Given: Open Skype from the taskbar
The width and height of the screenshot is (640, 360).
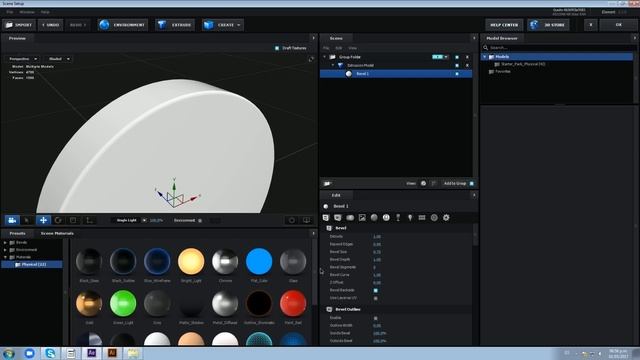Looking at the screenshot, I should pyautogui.click(x=50, y=353).
